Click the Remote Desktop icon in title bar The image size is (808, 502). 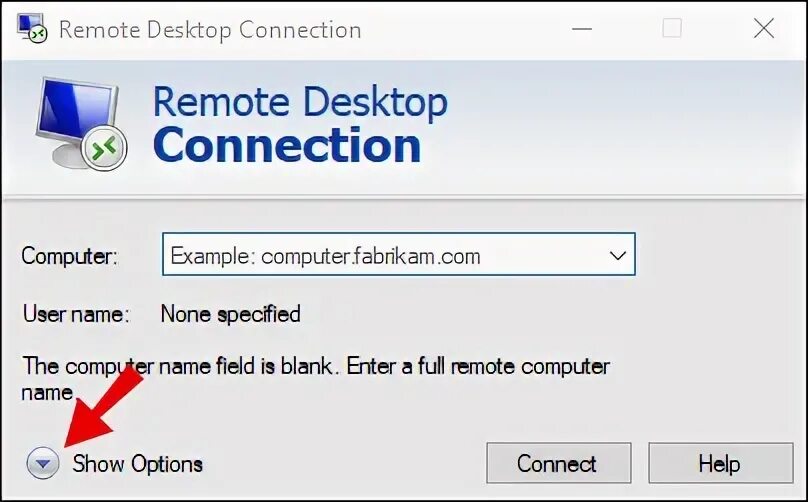pyautogui.click(x=32, y=28)
